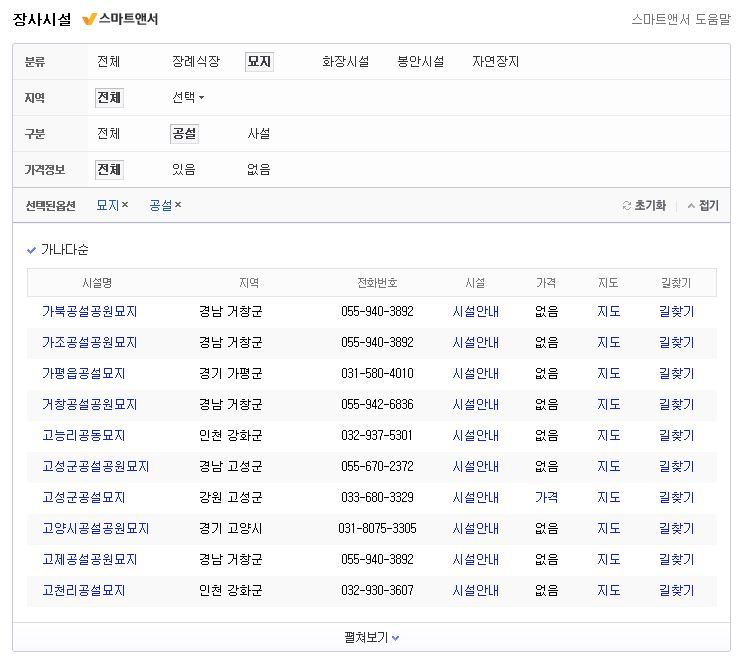Select 전체 in the 지역 row
This screenshot has width=748, height=665.
pos(109,98)
